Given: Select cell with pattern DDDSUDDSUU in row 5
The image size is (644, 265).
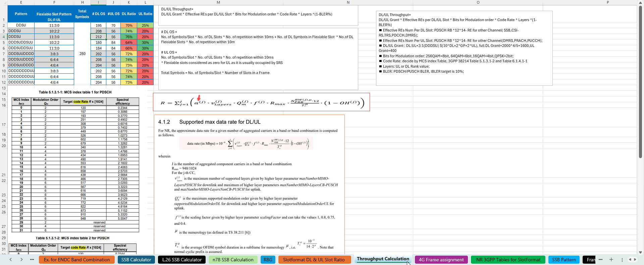Looking at the screenshot, I should pos(21,43).
